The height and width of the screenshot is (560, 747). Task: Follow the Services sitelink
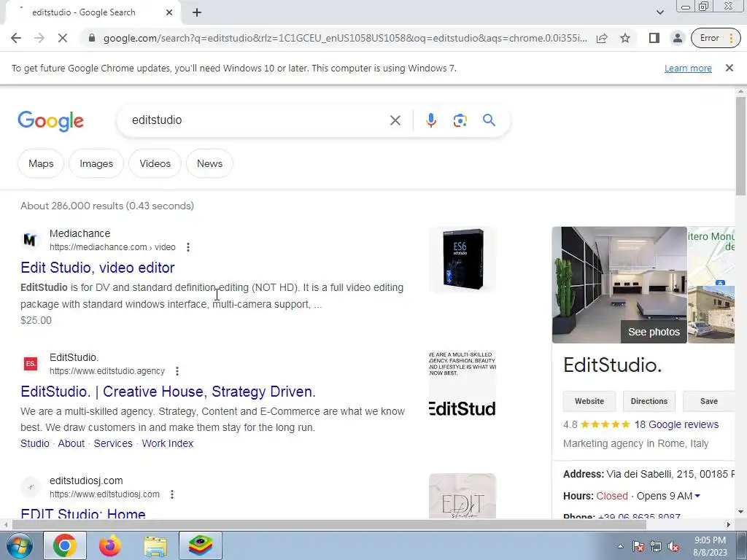click(113, 443)
